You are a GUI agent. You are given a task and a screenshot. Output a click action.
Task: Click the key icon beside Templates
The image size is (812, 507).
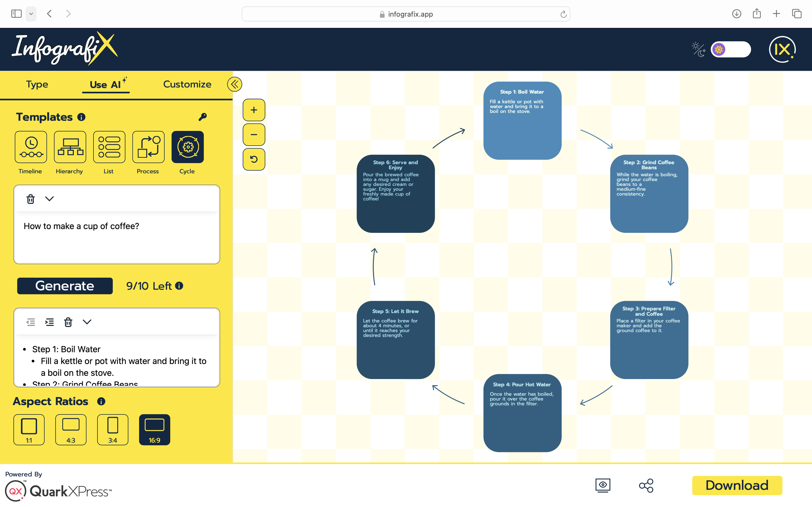[203, 117]
